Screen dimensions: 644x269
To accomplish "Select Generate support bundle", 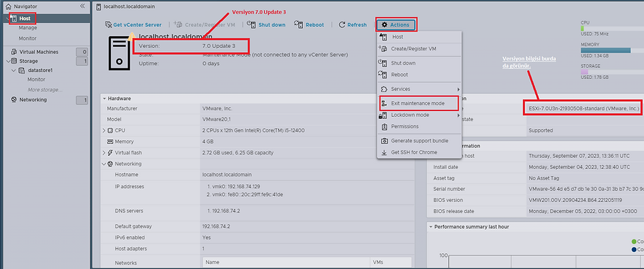I will (x=419, y=141).
